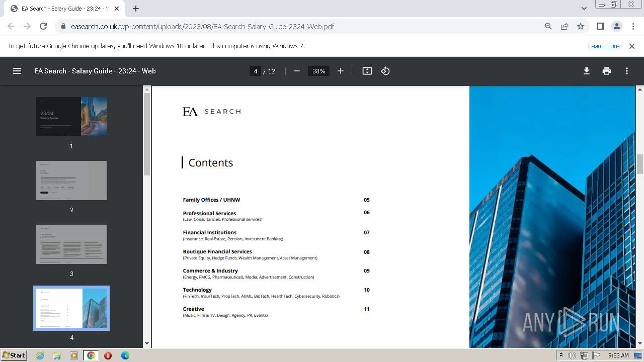
Task: Open page 1 thumbnail
Action: pos(71,117)
